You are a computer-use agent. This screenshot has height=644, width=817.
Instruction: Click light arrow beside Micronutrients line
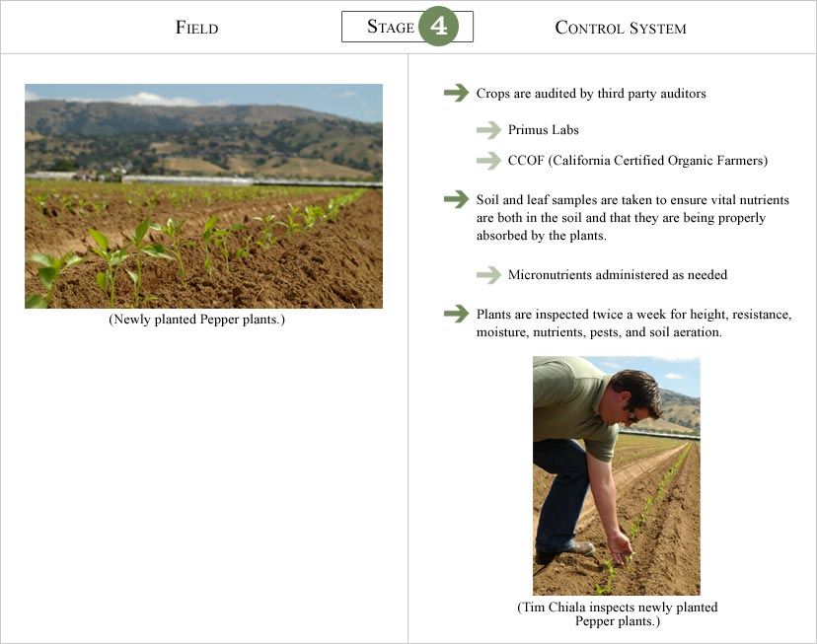pyautogui.click(x=488, y=275)
